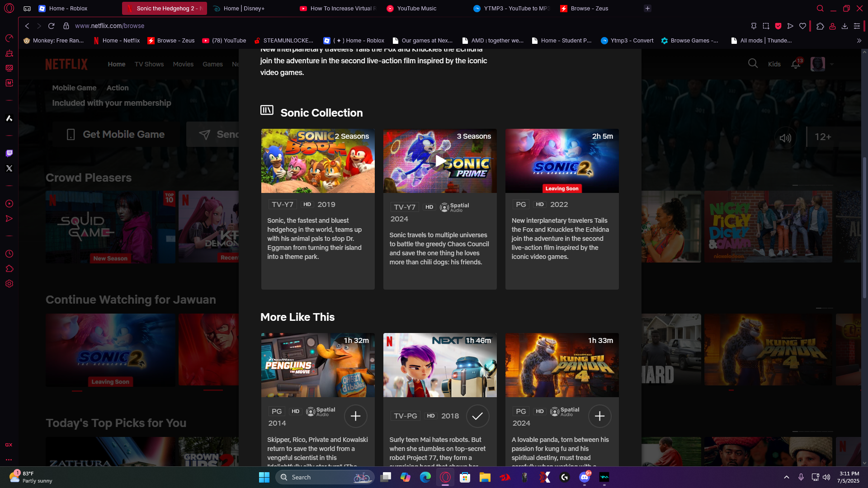
Task: Play the Sonic Prime preview
Action: [x=440, y=161]
